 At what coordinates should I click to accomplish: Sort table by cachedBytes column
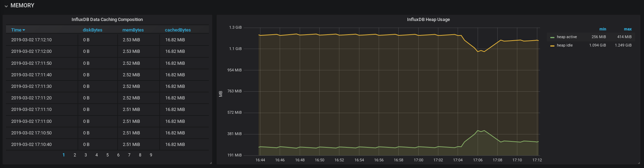[178, 30]
